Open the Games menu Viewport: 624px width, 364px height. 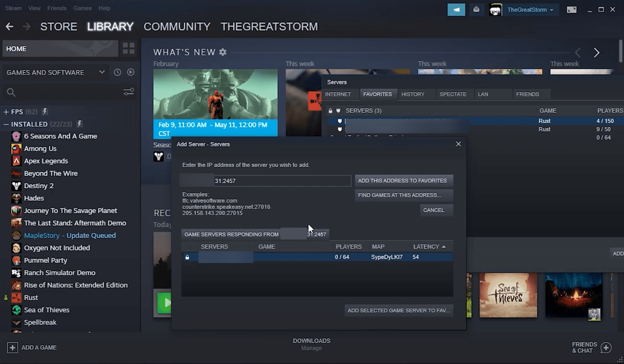83,8
